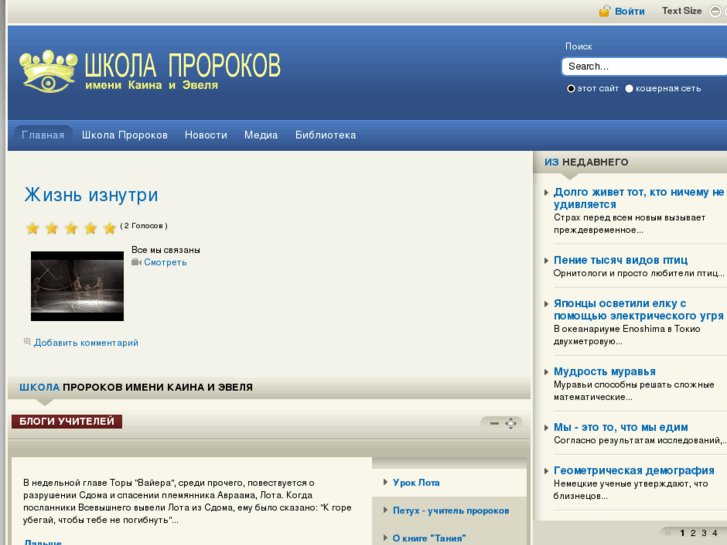Decrease text size with minus icon
This screenshot has height=545, width=727.
(x=715, y=11)
